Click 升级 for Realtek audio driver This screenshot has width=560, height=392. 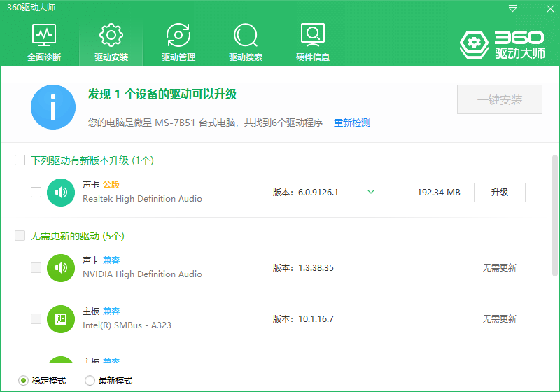(x=500, y=192)
